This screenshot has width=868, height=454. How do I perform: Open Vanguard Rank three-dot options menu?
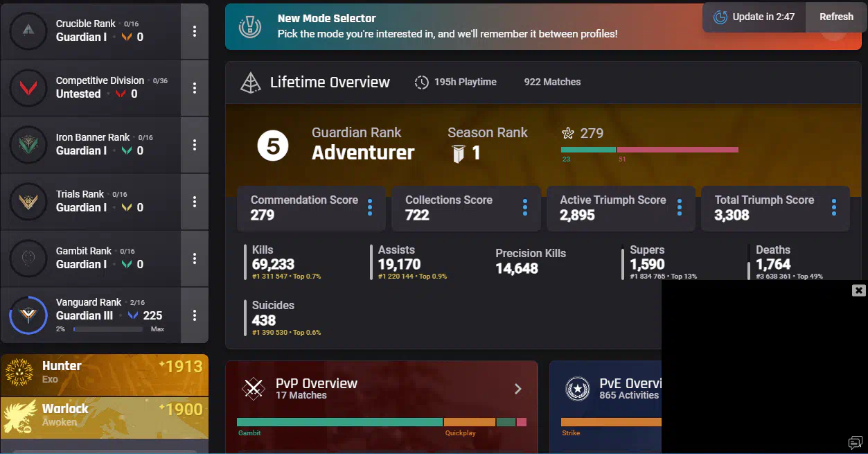pos(195,315)
